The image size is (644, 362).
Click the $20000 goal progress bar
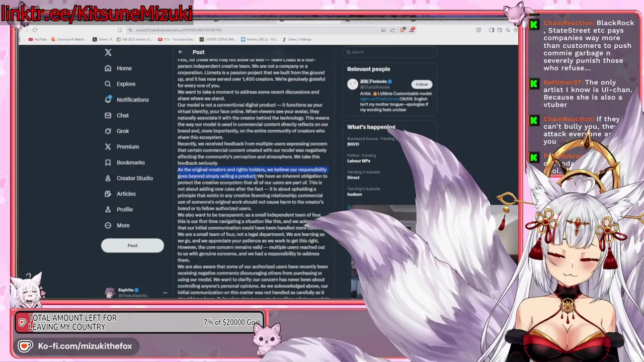coord(139,322)
